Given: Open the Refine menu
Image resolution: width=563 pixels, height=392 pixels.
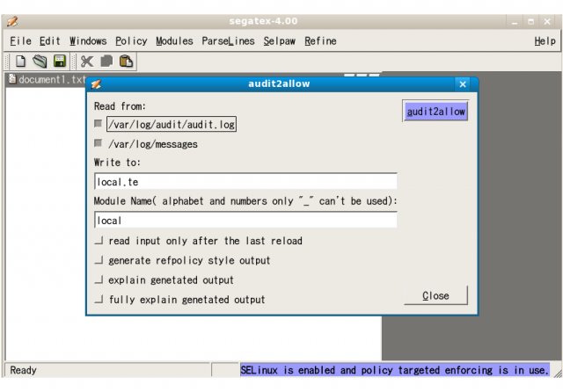Looking at the screenshot, I should coord(320,41).
